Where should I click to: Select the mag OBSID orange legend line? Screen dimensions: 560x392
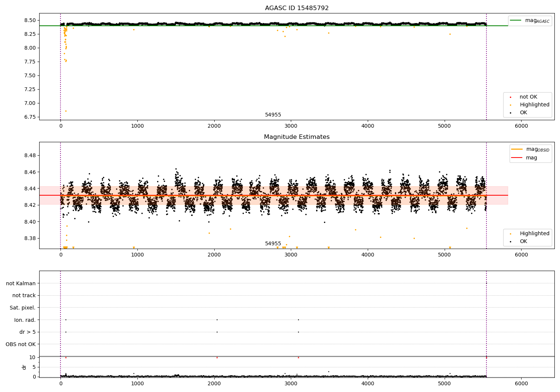tap(517, 149)
